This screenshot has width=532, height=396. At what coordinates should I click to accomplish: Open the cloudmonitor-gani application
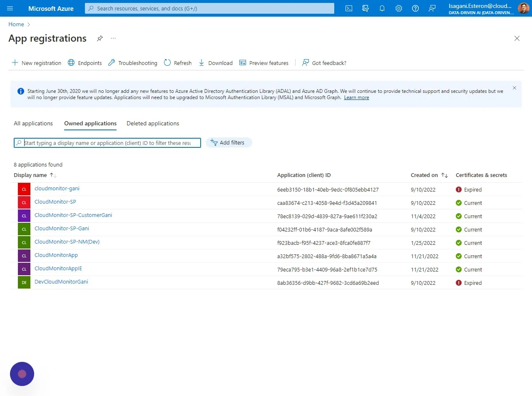57,189
